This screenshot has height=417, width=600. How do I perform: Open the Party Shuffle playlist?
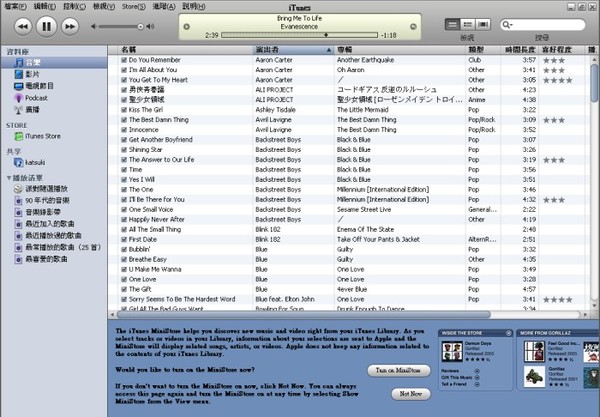click(41, 189)
